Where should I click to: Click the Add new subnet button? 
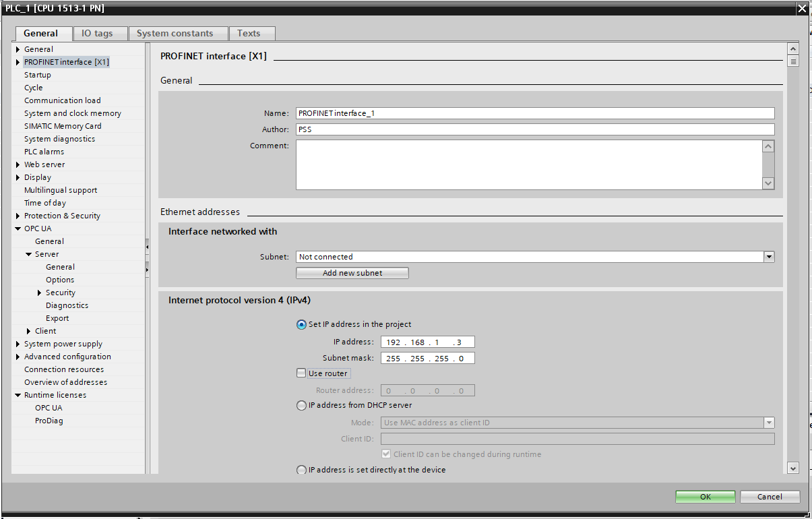[352, 273]
